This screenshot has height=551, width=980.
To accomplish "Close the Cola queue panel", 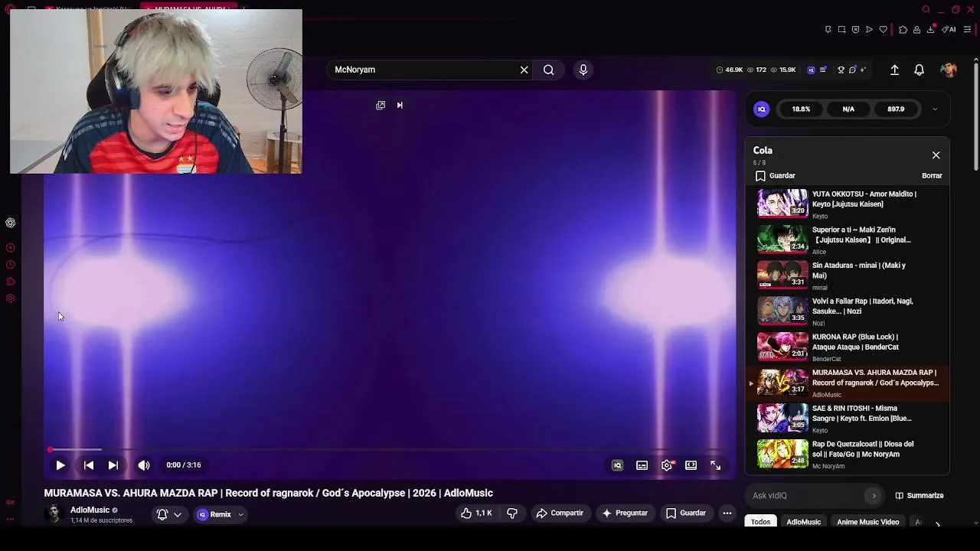I will pyautogui.click(x=936, y=155).
